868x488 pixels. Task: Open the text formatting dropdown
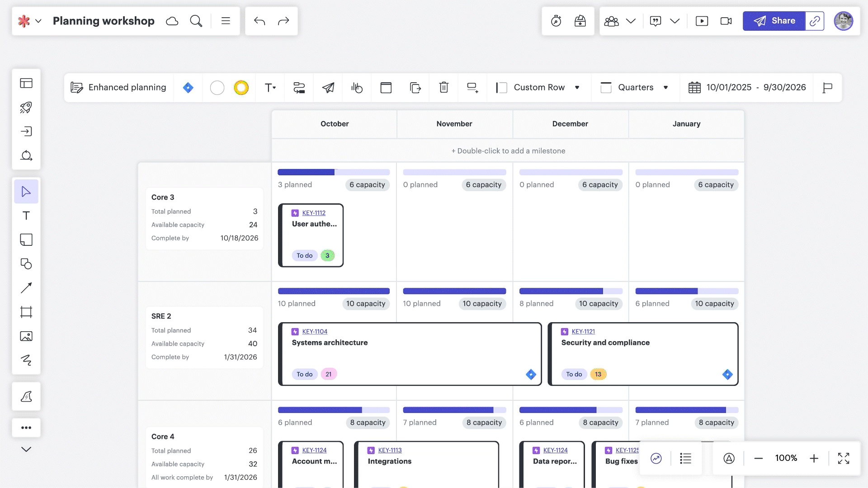(270, 87)
